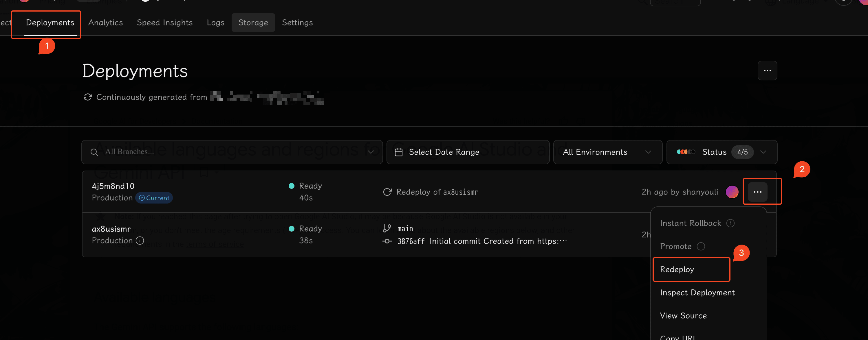Choose View Source from the menu
Viewport: 868px width, 340px height.
point(683,316)
